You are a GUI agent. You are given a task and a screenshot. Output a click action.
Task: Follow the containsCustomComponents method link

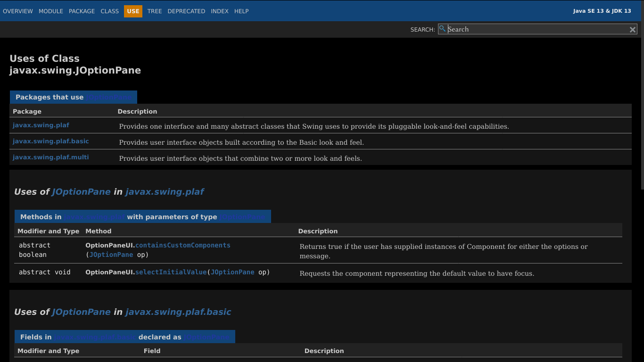(x=183, y=245)
